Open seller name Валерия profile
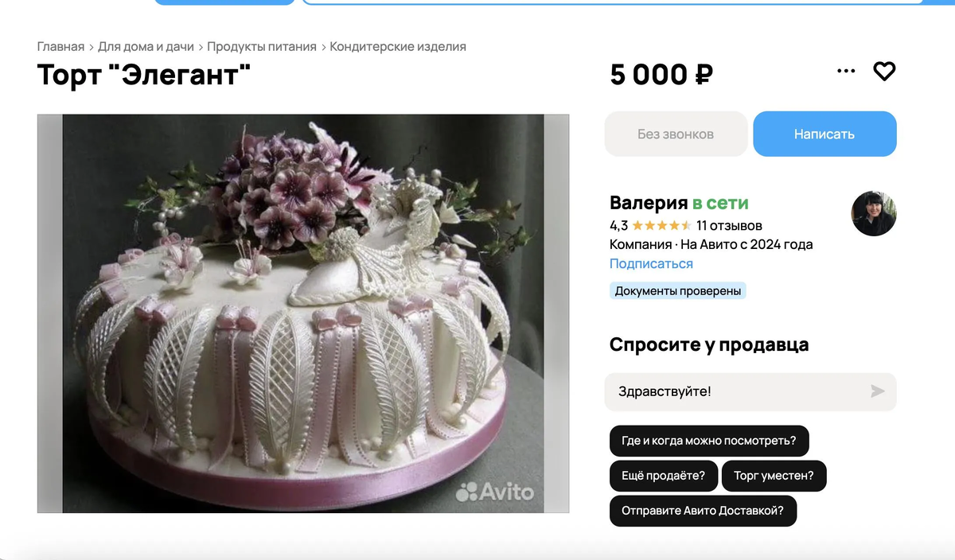 tap(648, 203)
